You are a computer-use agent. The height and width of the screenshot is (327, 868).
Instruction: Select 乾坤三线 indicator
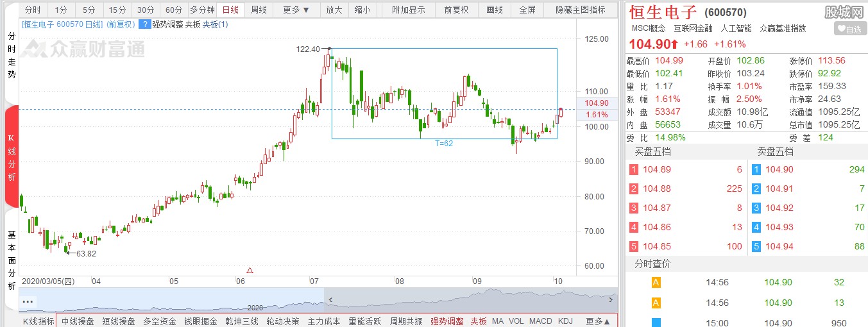242,321
